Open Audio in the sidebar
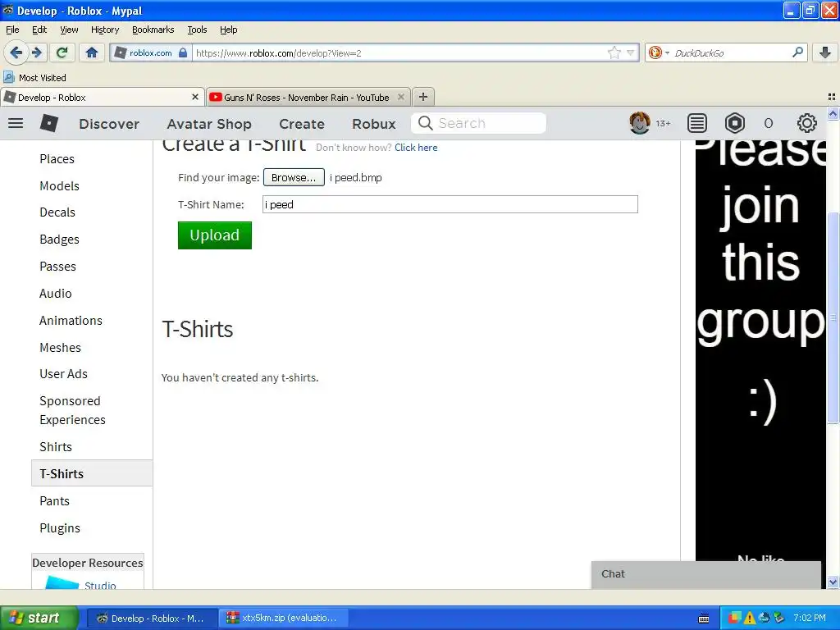 [x=56, y=294]
